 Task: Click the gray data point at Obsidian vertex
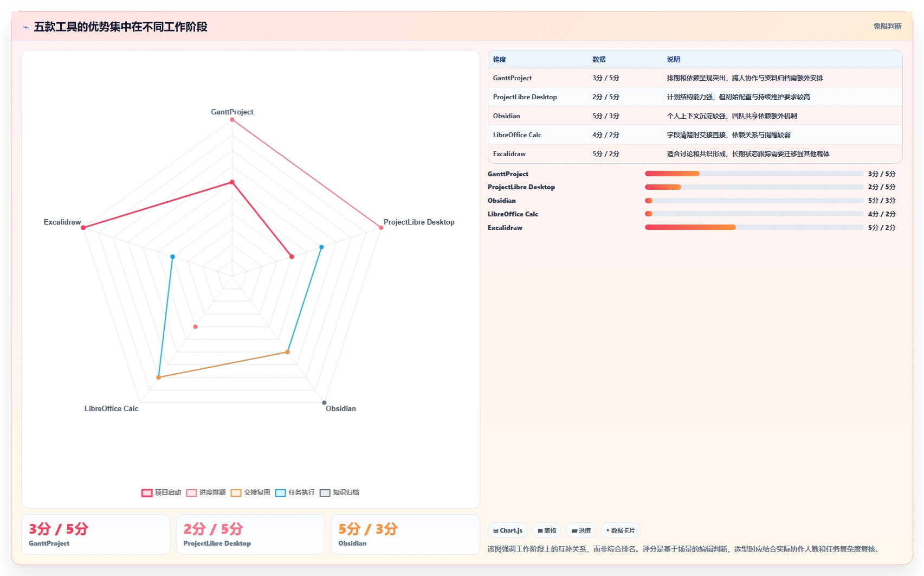click(x=324, y=402)
